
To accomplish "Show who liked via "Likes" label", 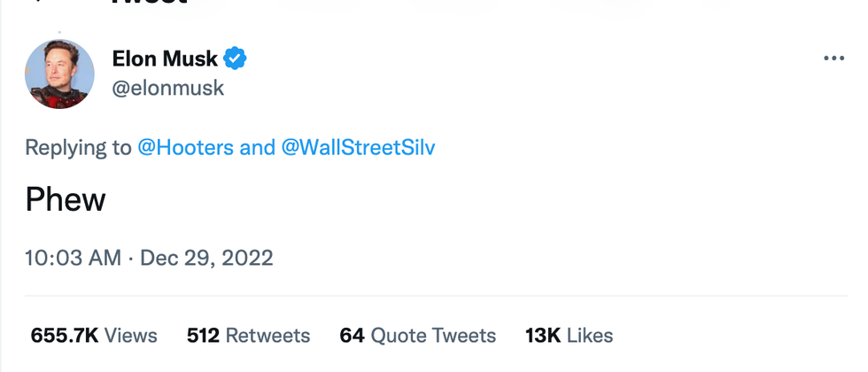I will [590, 336].
